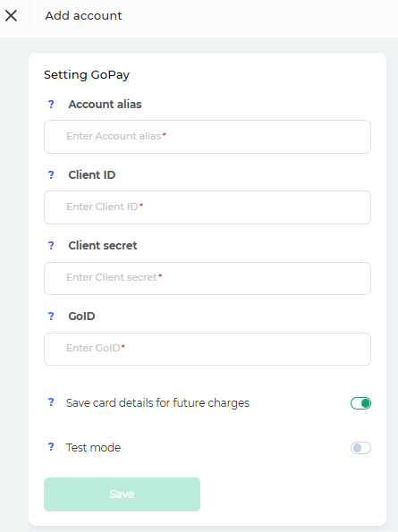Focus the Enter GoID field
The height and width of the screenshot is (532, 398).
pos(207,349)
